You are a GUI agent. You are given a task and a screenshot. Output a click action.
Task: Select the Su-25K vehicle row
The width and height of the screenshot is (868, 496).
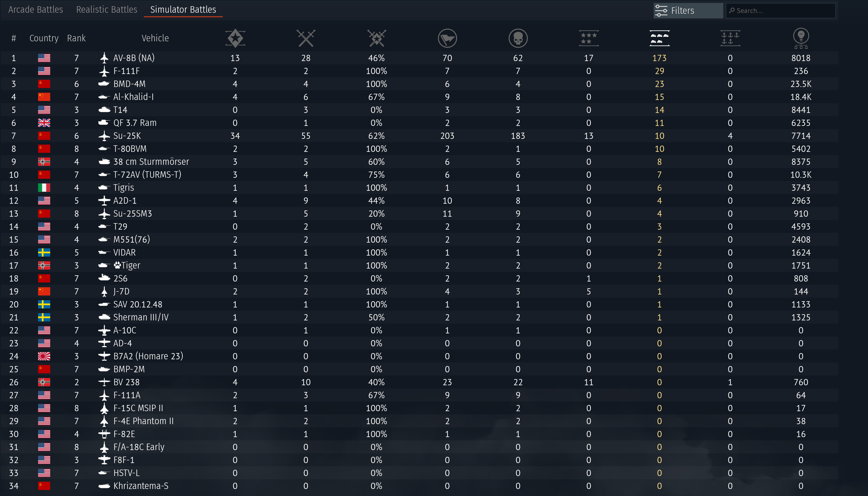point(127,136)
